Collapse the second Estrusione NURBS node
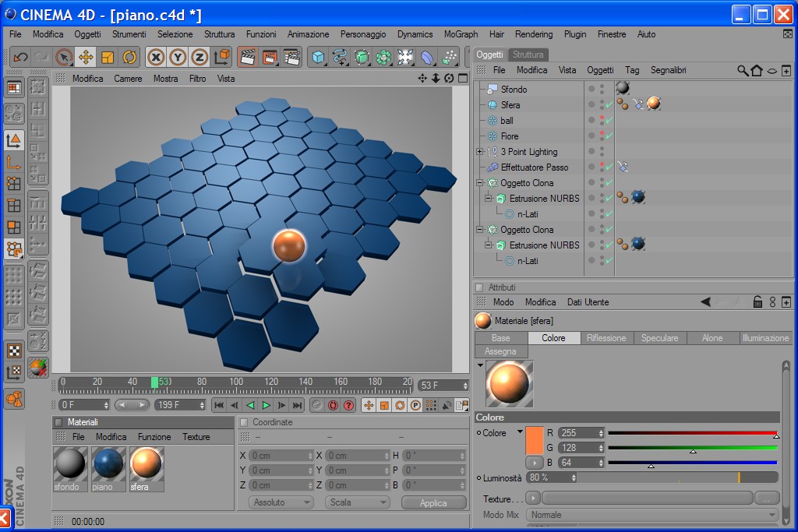Viewport: 798px width, 532px height. click(x=488, y=245)
